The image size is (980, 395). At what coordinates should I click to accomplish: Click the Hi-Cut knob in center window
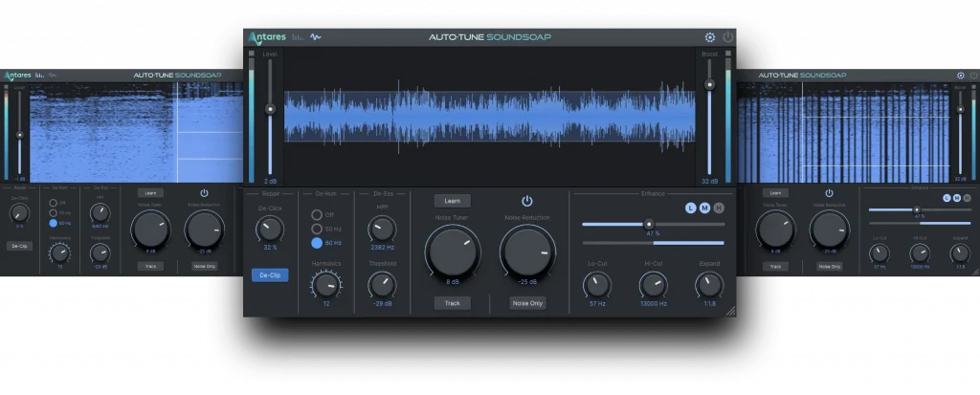click(653, 285)
